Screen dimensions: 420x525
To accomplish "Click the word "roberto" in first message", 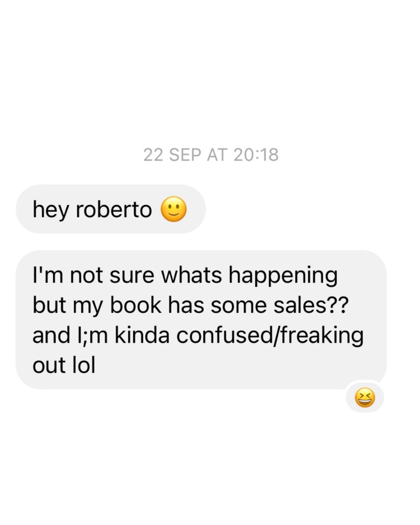I will tap(114, 210).
